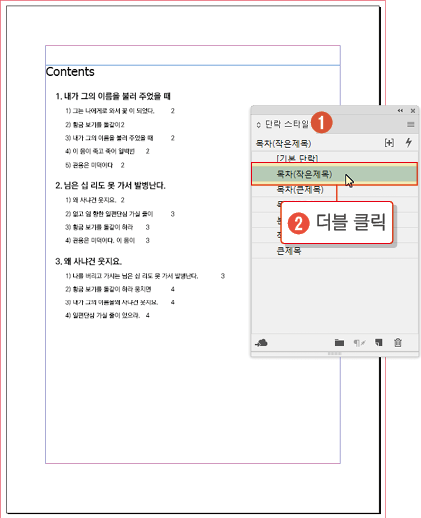The image size is (421, 518).
Task: Click the resize grip at panel bottom
Action: click(334, 354)
